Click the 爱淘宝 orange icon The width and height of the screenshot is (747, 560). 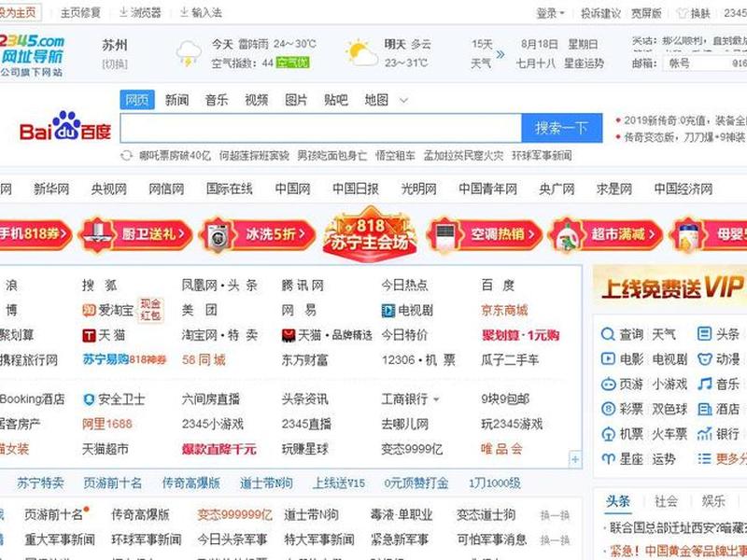click(89, 311)
